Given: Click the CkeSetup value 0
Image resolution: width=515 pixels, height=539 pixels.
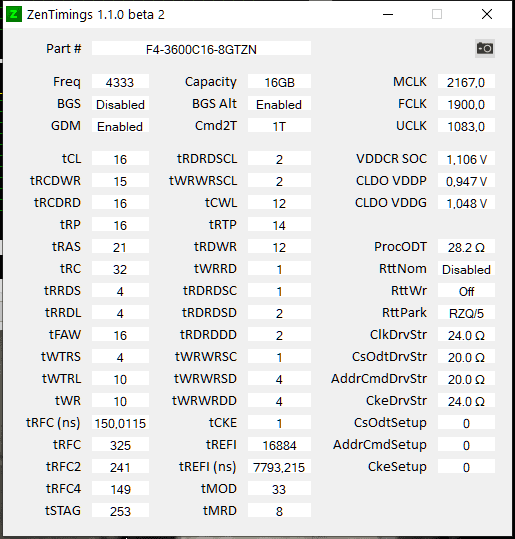Looking at the screenshot, I should click(x=466, y=466).
